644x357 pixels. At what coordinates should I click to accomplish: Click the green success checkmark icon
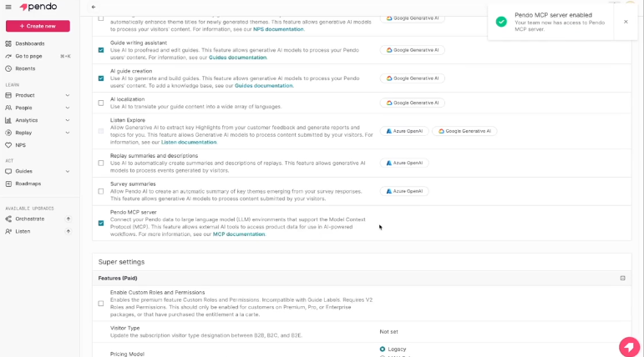(501, 22)
